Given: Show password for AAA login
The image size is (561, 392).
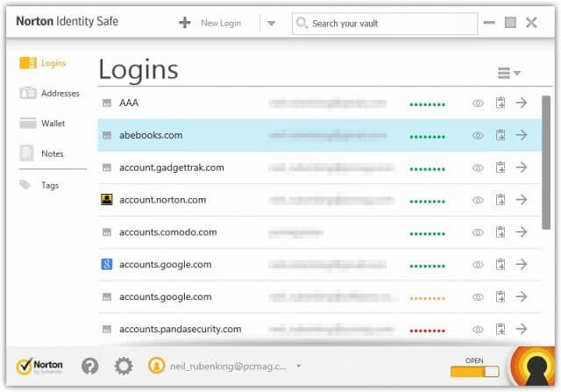Looking at the screenshot, I should pyautogui.click(x=478, y=103).
